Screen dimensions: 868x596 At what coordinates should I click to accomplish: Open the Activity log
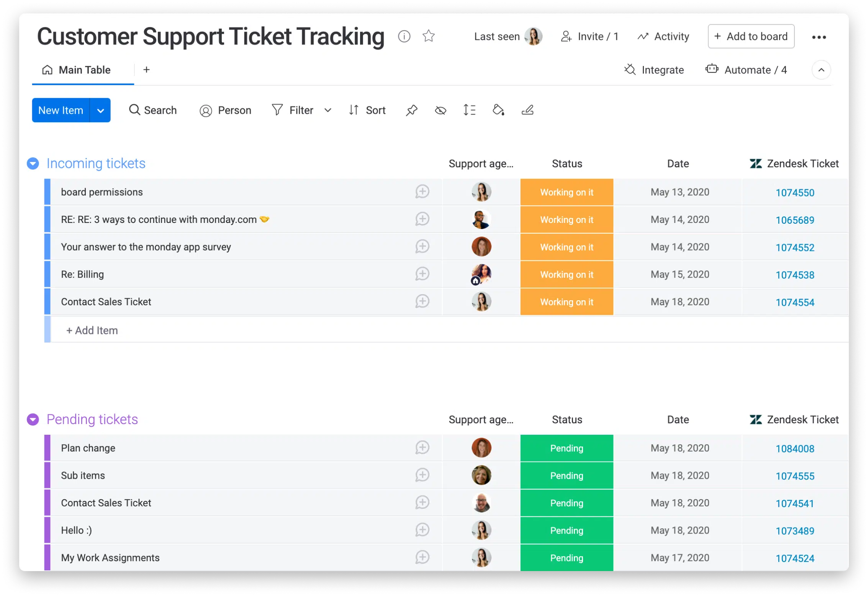pos(663,36)
